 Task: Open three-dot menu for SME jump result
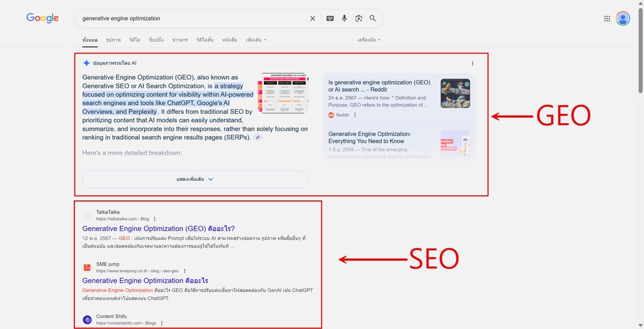[185, 271]
